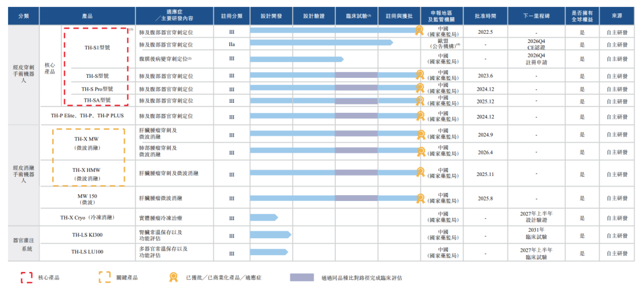Click the 經皮穿刺手術機器人 category cell
This screenshot has height=294, width=644.
coord(24,76)
